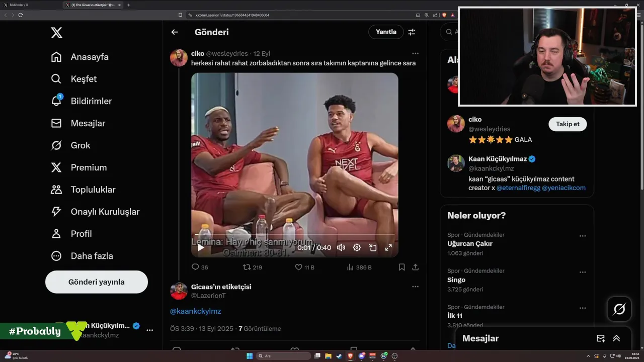Open Topluluklar communities

[83, 190]
